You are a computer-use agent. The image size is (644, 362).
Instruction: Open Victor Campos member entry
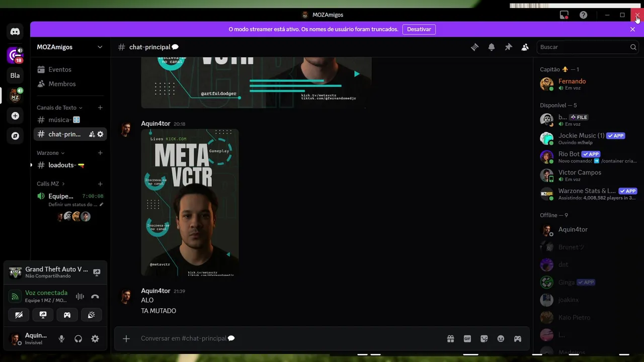click(588, 175)
